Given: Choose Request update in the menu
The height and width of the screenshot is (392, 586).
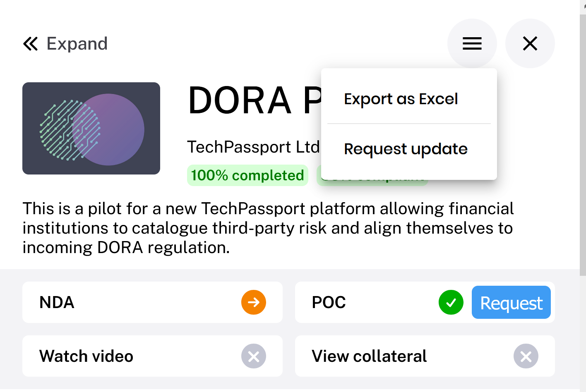Looking at the screenshot, I should (406, 149).
